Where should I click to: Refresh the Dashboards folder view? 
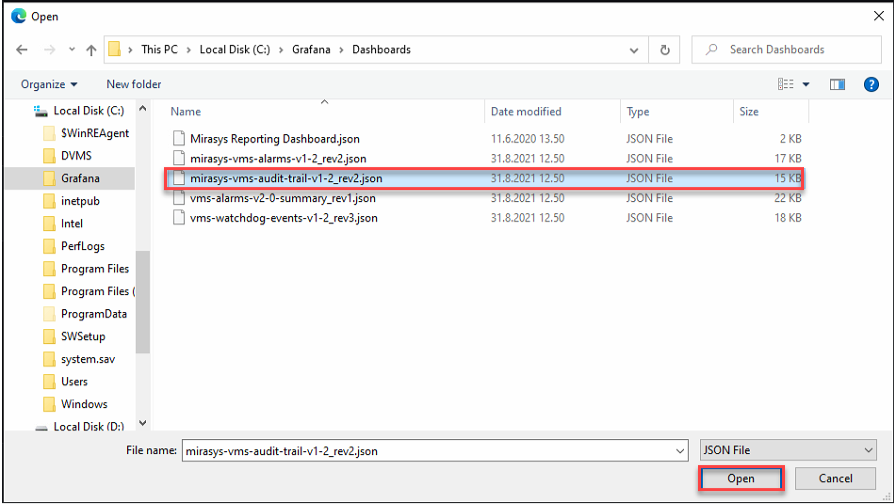coord(664,49)
